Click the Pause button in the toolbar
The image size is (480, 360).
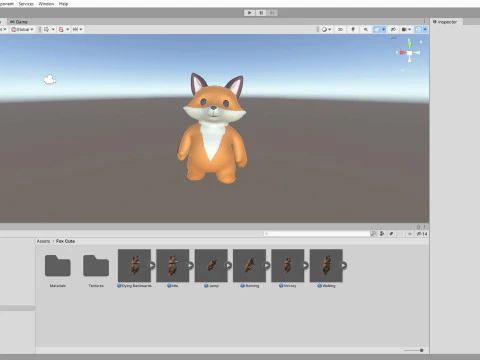coord(261,13)
